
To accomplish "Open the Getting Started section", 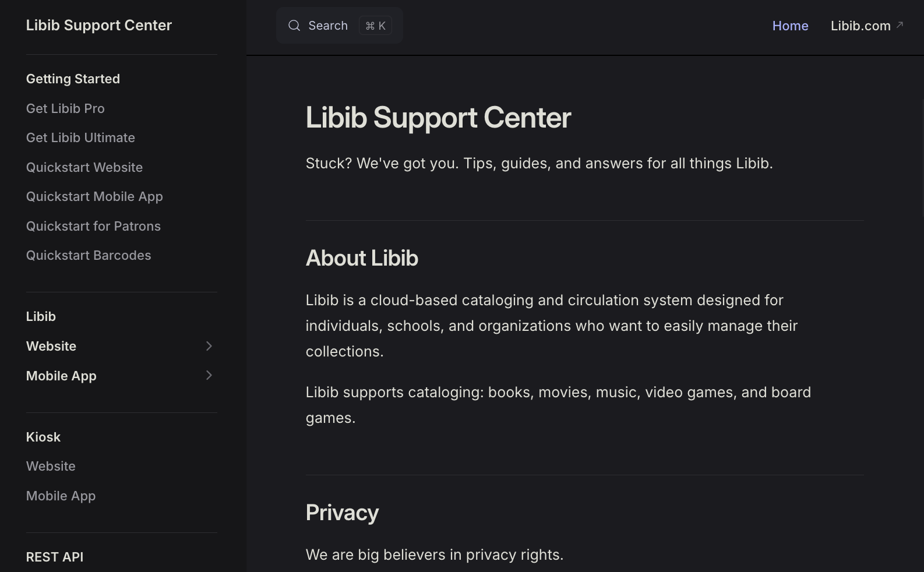I will click(x=73, y=79).
